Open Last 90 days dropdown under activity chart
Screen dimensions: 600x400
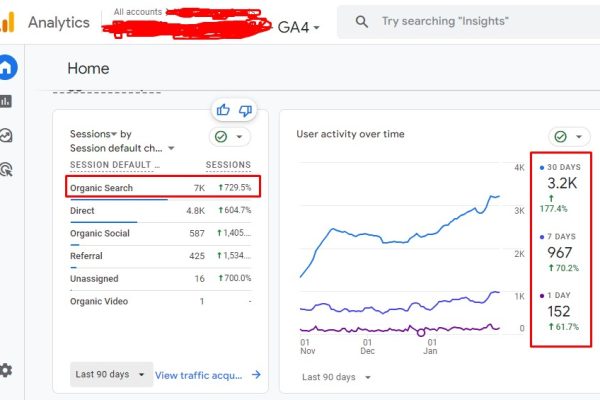coord(334,377)
